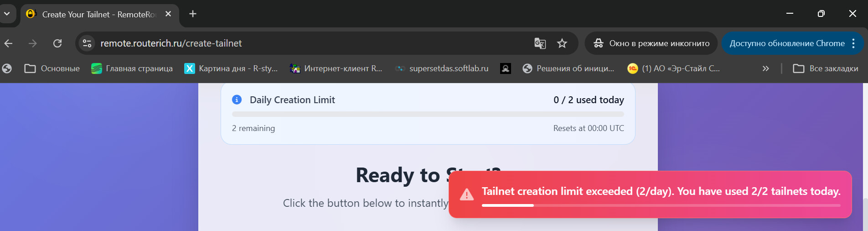Close the Create Your Tailnet tab
Viewport: 868px width, 231px height.
[168, 14]
